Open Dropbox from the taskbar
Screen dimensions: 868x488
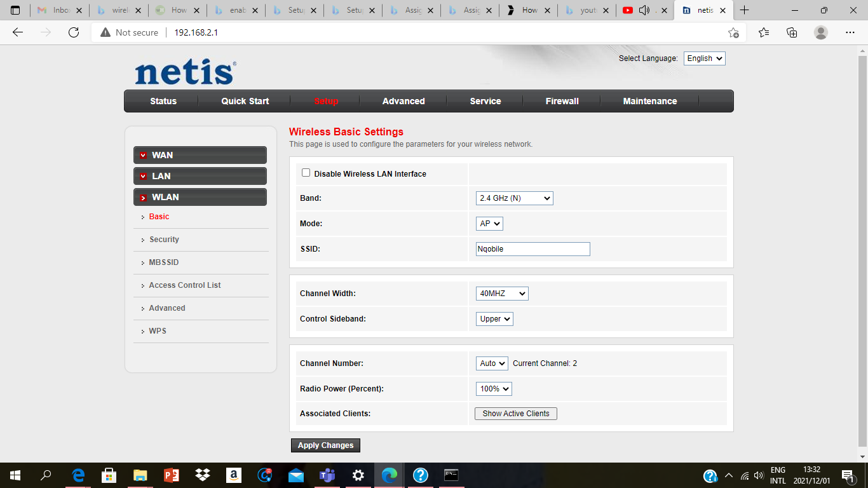click(x=203, y=475)
